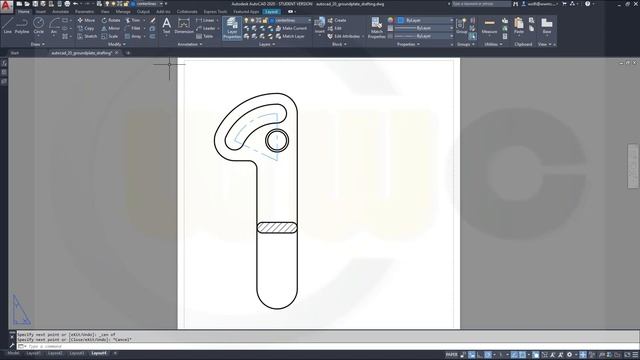Viewport: 640px width, 360px height.
Task: Click the Scale tool
Action: (109, 36)
